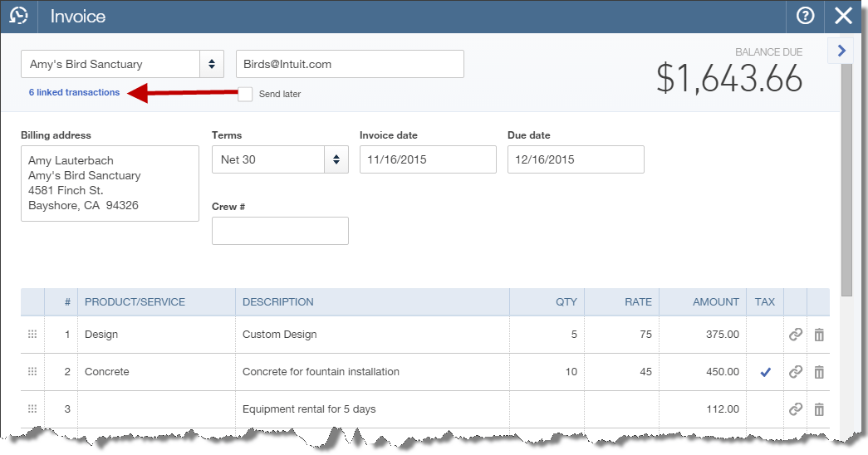Click the link icon on the Design row

796,335
